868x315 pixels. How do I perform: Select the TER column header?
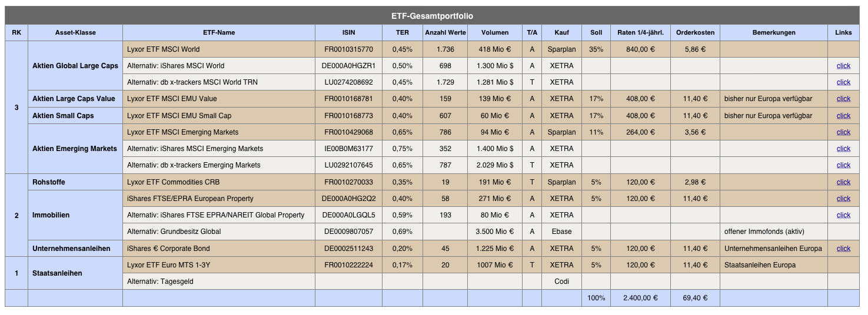tap(402, 33)
